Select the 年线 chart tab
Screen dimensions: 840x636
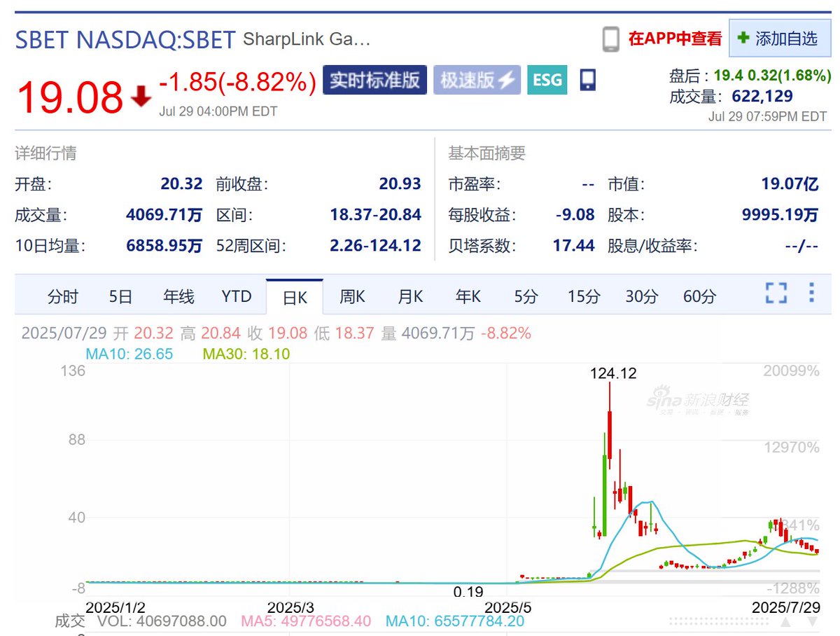click(178, 297)
